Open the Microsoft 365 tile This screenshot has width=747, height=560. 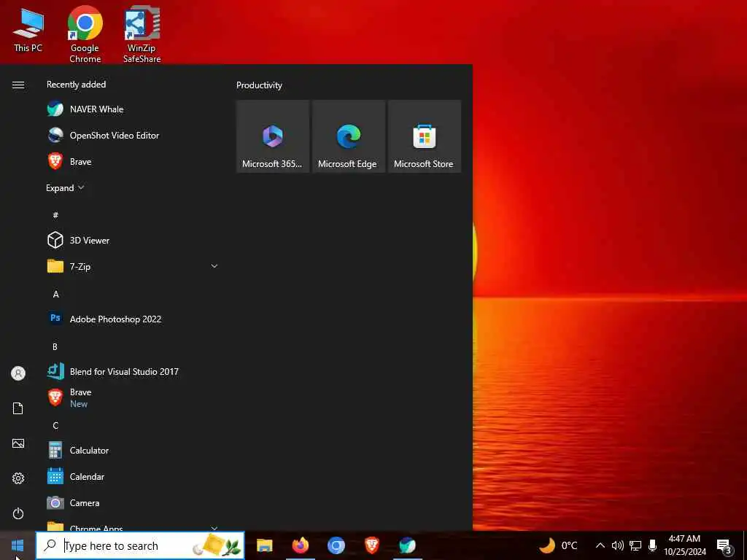click(273, 136)
